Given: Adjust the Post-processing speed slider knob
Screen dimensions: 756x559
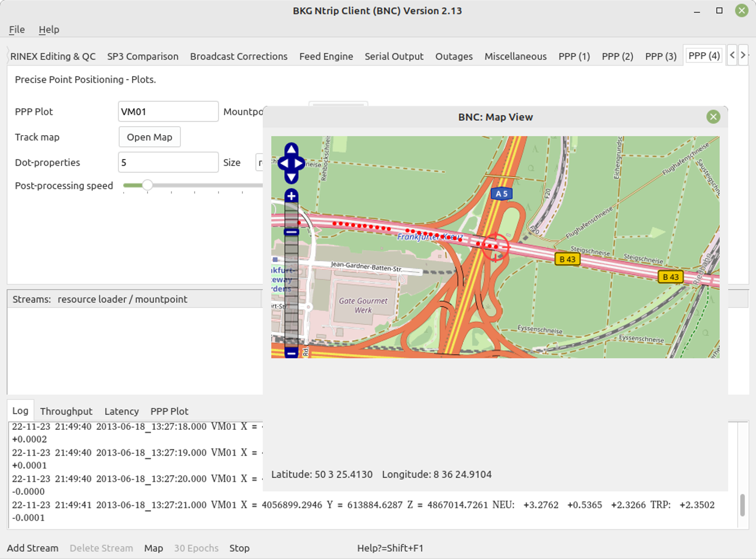Looking at the screenshot, I should 147,185.
